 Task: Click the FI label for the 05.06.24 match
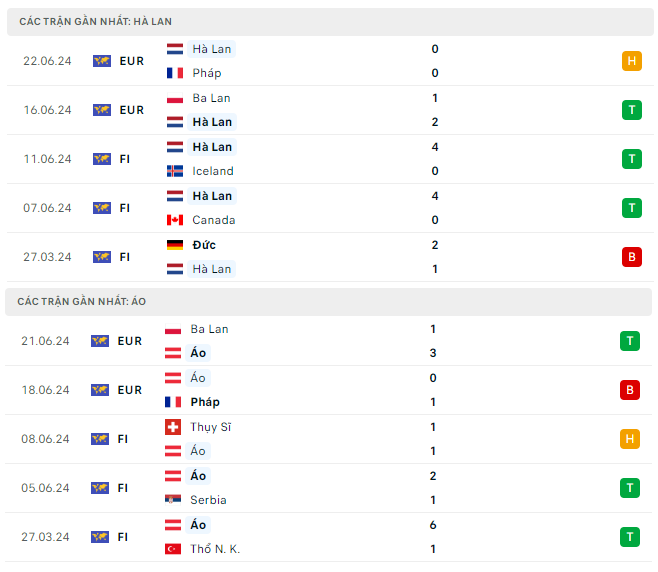click(x=124, y=488)
